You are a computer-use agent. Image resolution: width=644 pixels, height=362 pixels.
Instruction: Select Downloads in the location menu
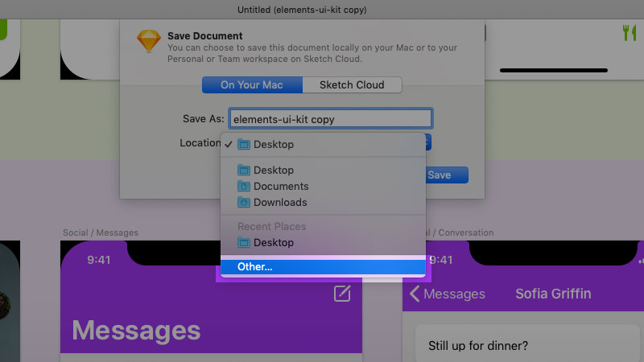click(323, 203)
